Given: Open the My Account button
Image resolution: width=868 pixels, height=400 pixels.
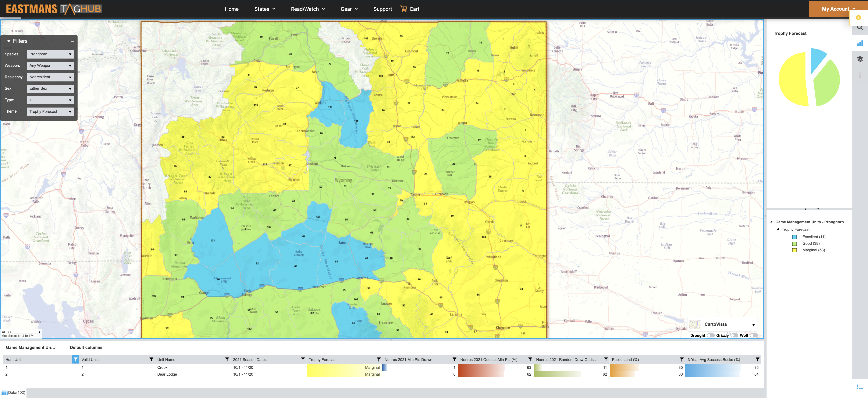Looking at the screenshot, I should (x=838, y=9).
